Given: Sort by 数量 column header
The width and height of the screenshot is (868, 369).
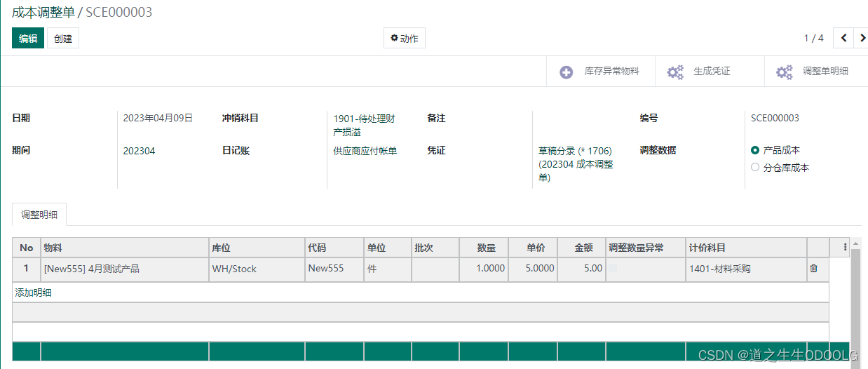Looking at the screenshot, I should (x=484, y=248).
